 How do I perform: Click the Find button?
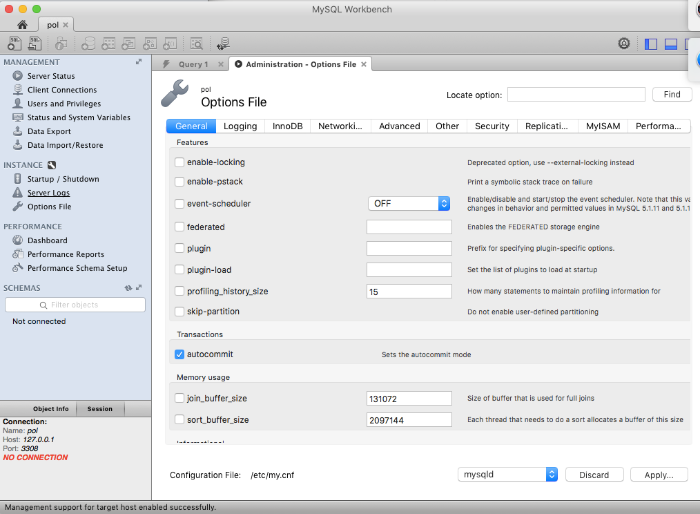(672, 94)
